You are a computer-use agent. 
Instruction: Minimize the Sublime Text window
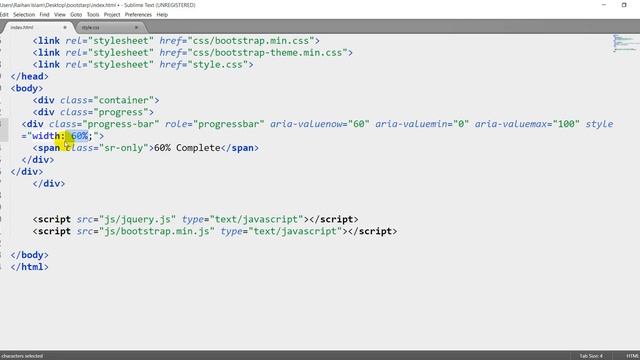[x=604, y=5]
